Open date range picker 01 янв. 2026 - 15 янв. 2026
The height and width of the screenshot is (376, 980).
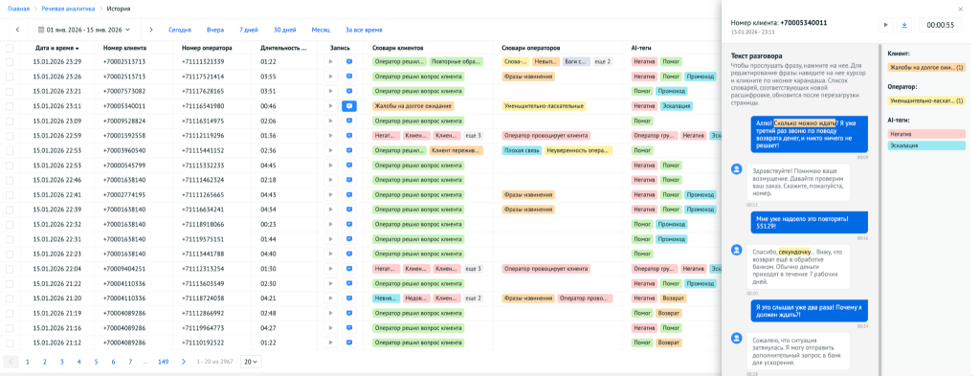[84, 30]
